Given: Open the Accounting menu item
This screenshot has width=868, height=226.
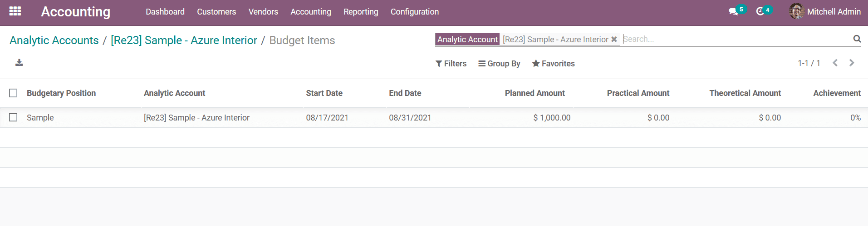Looking at the screenshot, I should (311, 12).
